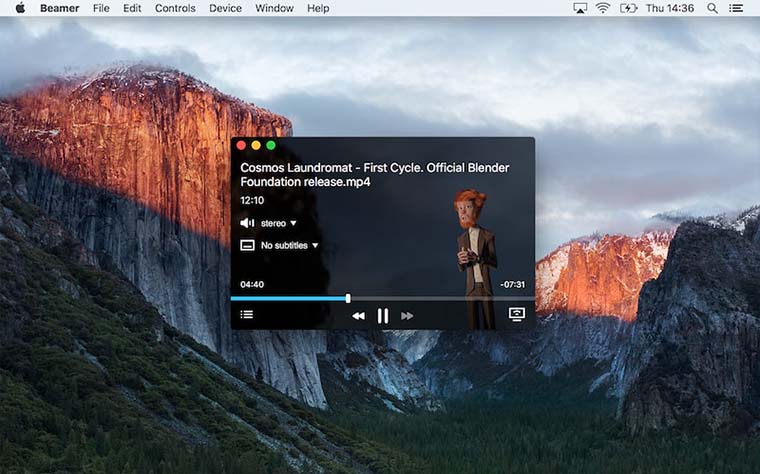Fast-forward with the skip-forward button

pyautogui.click(x=407, y=316)
